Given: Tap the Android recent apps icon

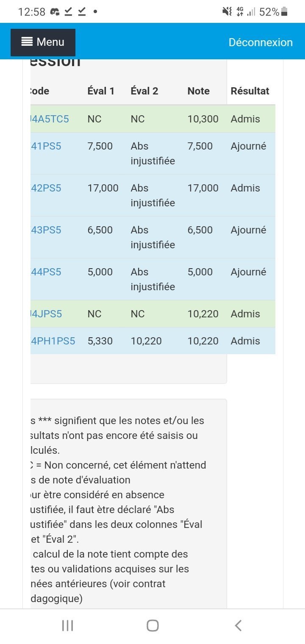Looking at the screenshot, I should [68, 625].
